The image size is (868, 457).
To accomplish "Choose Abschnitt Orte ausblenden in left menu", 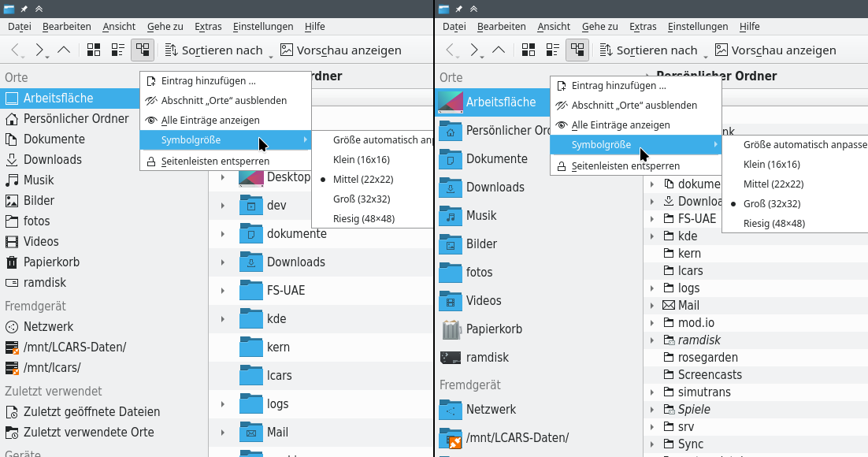I will [225, 101].
